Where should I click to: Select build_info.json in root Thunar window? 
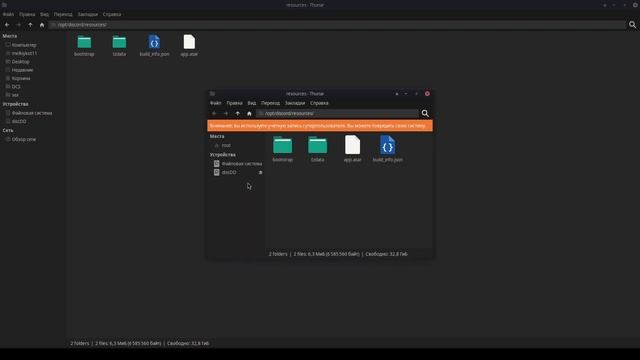point(388,149)
